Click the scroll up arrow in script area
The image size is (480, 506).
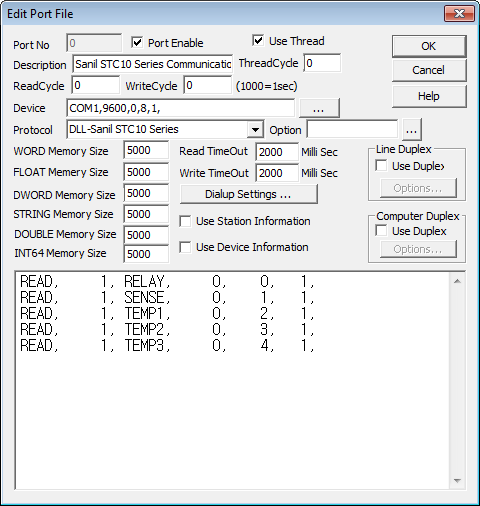[x=457, y=281]
